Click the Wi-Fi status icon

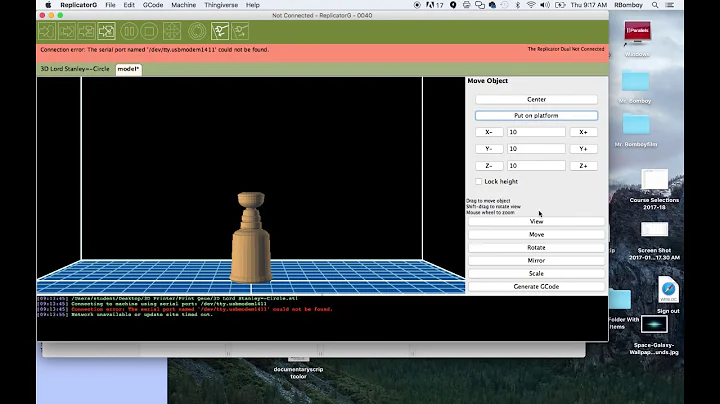(531, 5)
